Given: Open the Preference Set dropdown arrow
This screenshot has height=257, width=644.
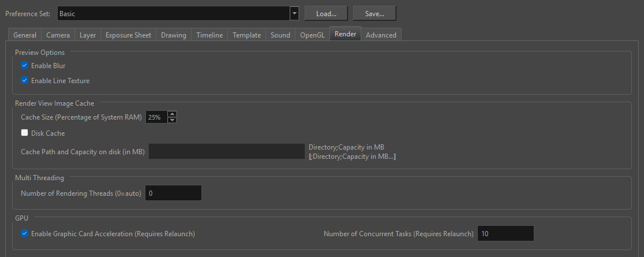Looking at the screenshot, I should (x=294, y=13).
